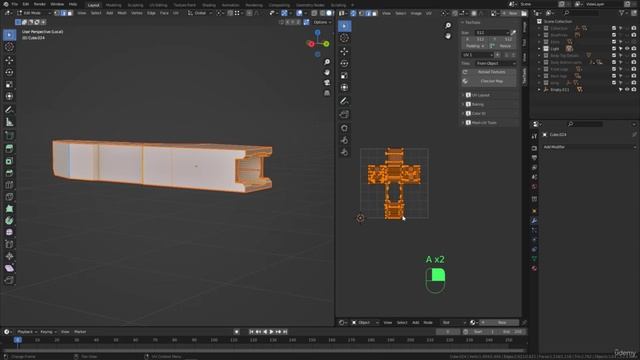Switch to Layout workspace tab
Screen dimensions: 640x360
tap(93, 5)
